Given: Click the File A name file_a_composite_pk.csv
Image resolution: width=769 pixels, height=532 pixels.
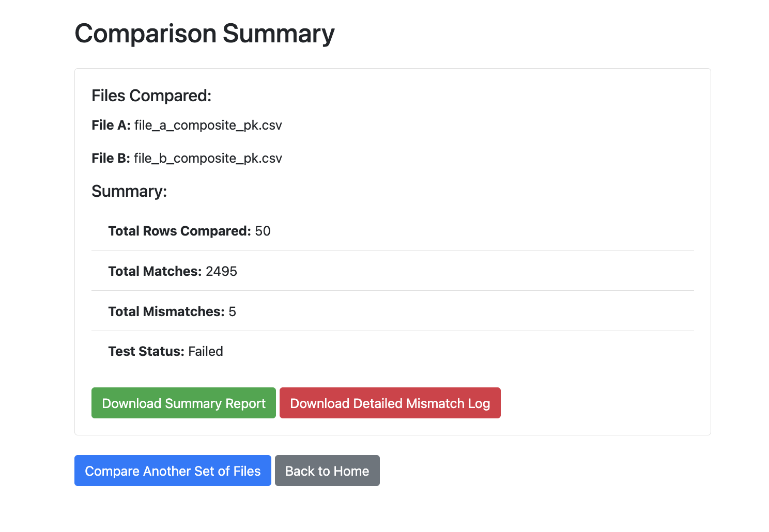Looking at the screenshot, I should (208, 126).
